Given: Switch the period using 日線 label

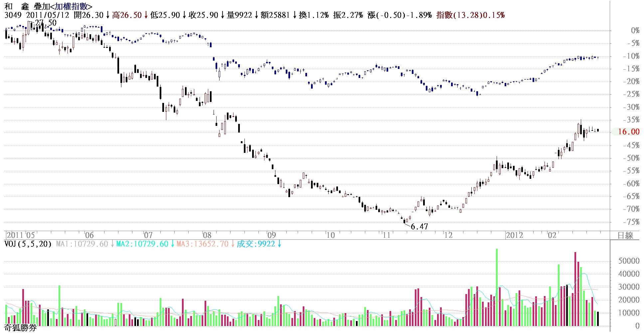Looking at the screenshot, I should click(625, 235).
